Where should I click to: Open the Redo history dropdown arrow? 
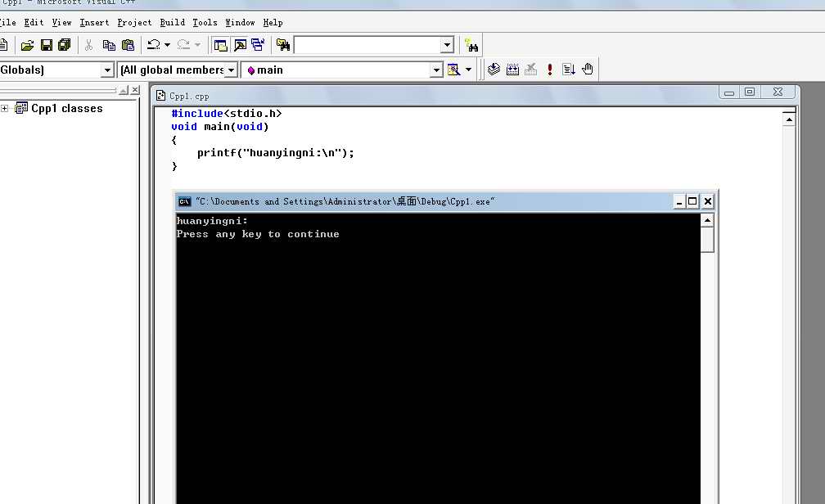[x=198, y=45]
